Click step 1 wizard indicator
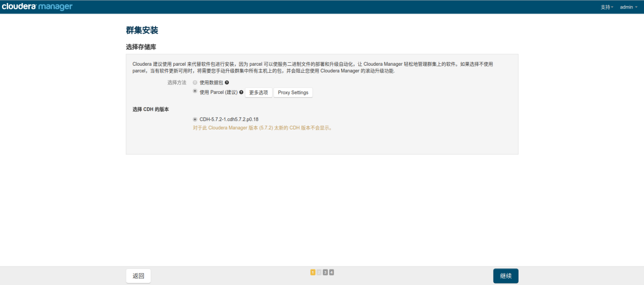This screenshot has width=644, height=285. tap(313, 272)
